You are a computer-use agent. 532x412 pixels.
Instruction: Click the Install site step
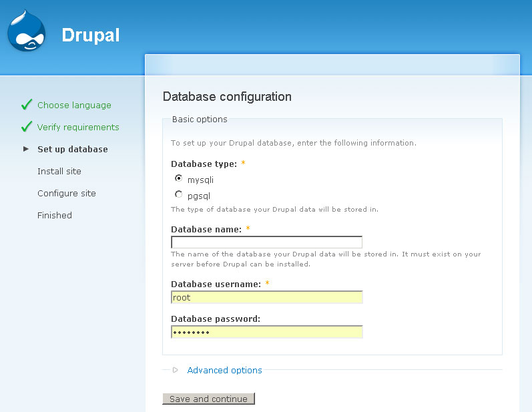[x=59, y=171]
